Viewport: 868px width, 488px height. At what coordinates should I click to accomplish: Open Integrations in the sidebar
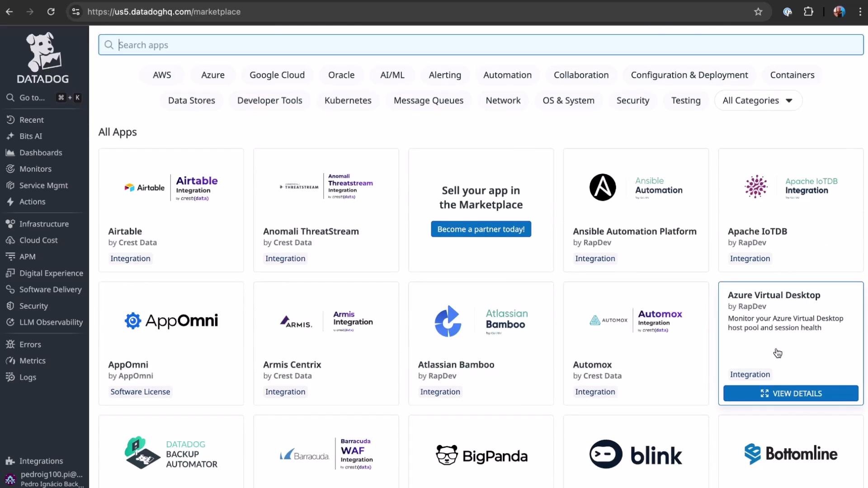point(41,461)
